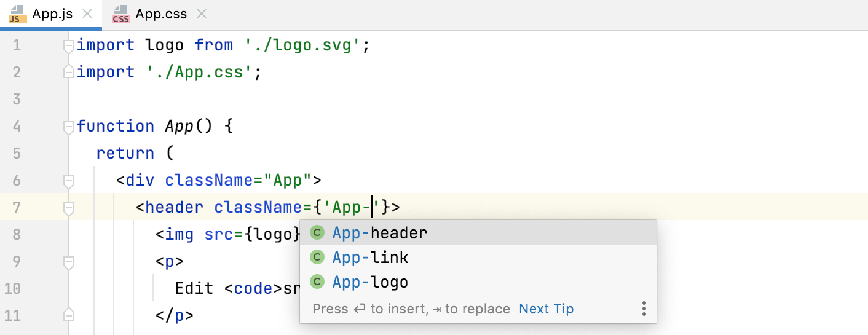Collapse the import block at line 1
The height and width of the screenshot is (335, 868).
coord(69,45)
